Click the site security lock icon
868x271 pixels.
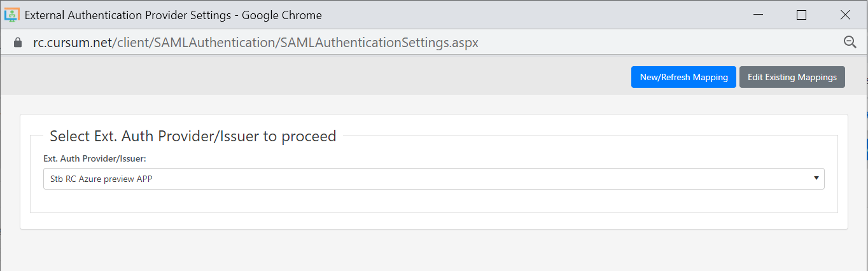(18, 43)
